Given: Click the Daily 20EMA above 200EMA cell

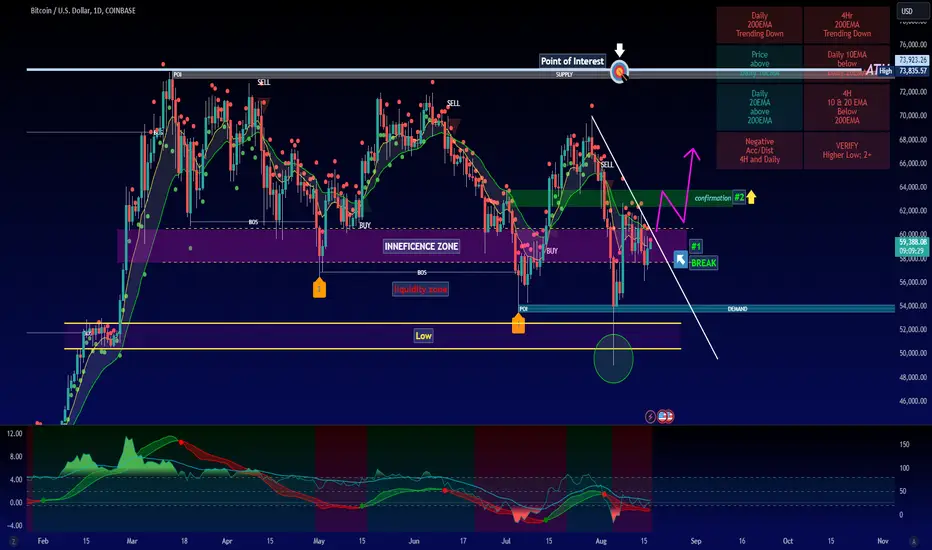Looking at the screenshot, I should 760,107.
